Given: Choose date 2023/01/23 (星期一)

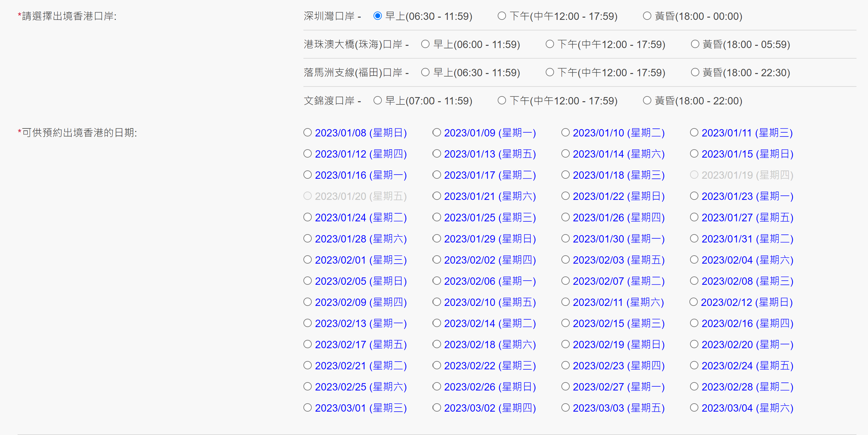Looking at the screenshot, I should coord(694,196).
